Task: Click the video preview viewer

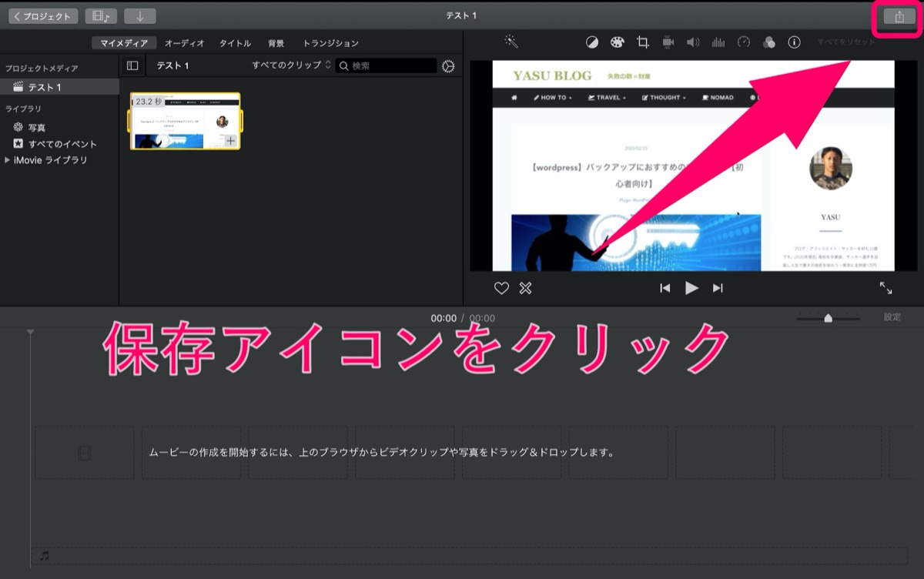Action: [693, 166]
